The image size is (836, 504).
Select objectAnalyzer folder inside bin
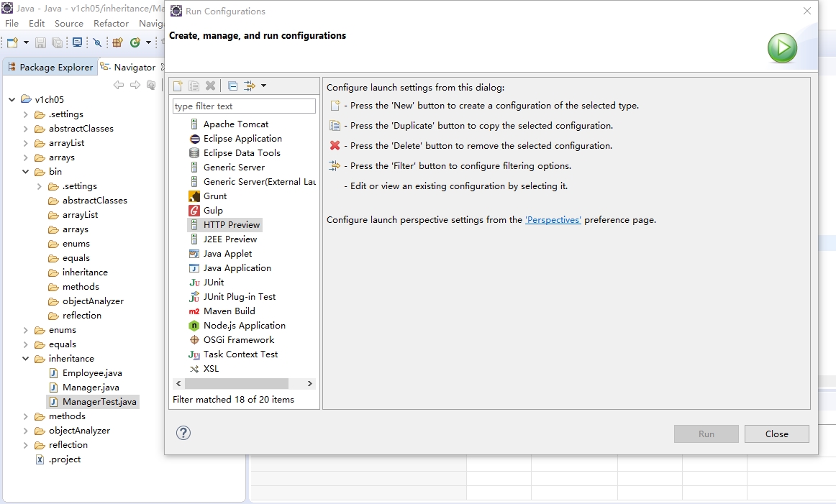tap(86, 301)
